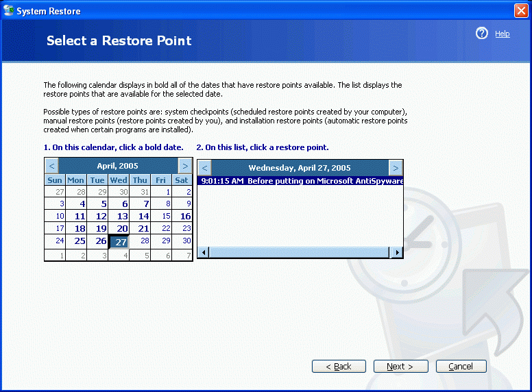This screenshot has width=532, height=392.
Task: Select bold date April 11
Action: [x=76, y=216]
